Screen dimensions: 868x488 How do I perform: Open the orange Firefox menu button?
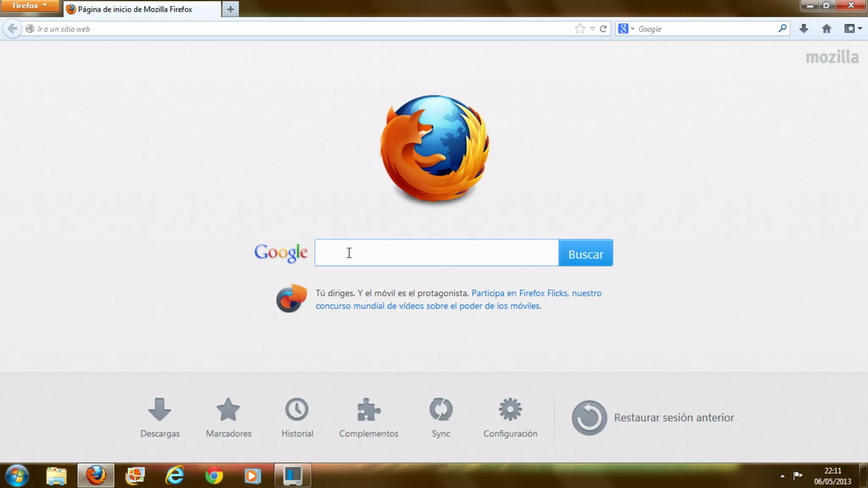(29, 6)
